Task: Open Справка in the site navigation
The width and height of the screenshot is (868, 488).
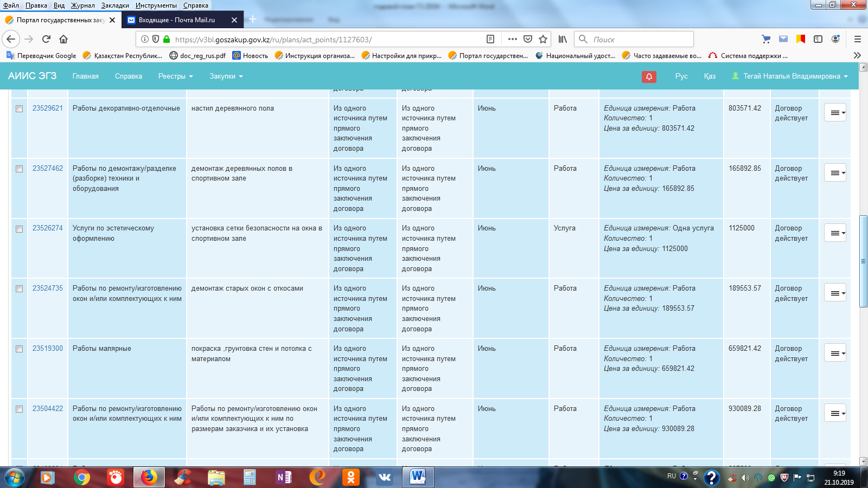Action: [129, 76]
